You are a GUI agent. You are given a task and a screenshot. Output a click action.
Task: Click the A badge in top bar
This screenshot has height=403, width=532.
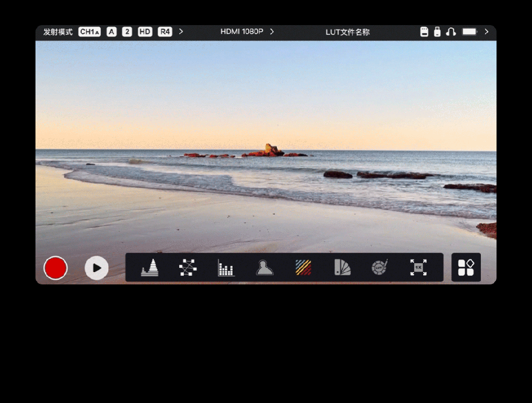click(x=112, y=32)
